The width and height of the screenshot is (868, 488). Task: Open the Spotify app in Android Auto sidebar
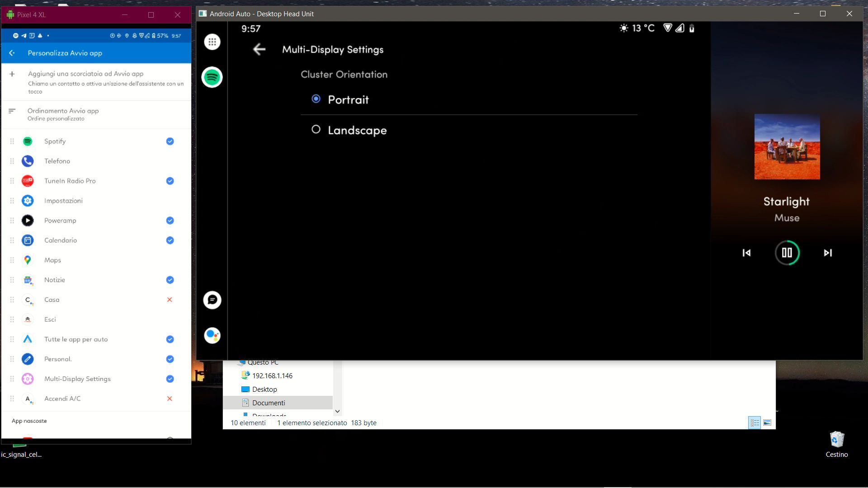click(x=212, y=77)
